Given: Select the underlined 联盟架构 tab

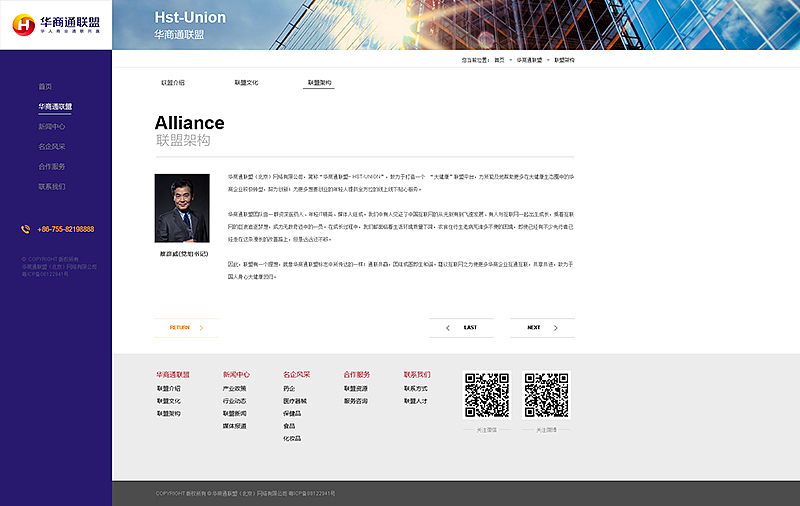Looking at the screenshot, I should pyautogui.click(x=319, y=83).
